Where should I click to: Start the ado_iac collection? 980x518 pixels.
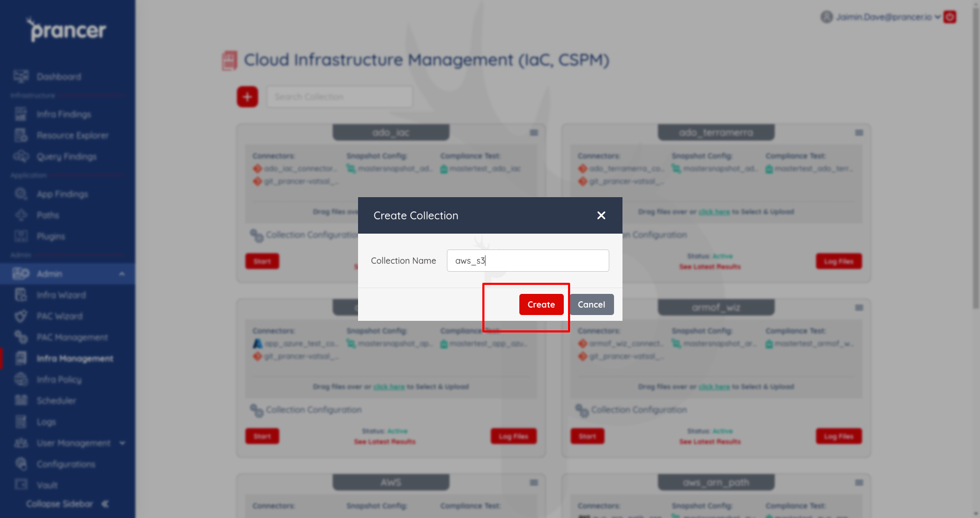[x=262, y=261]
